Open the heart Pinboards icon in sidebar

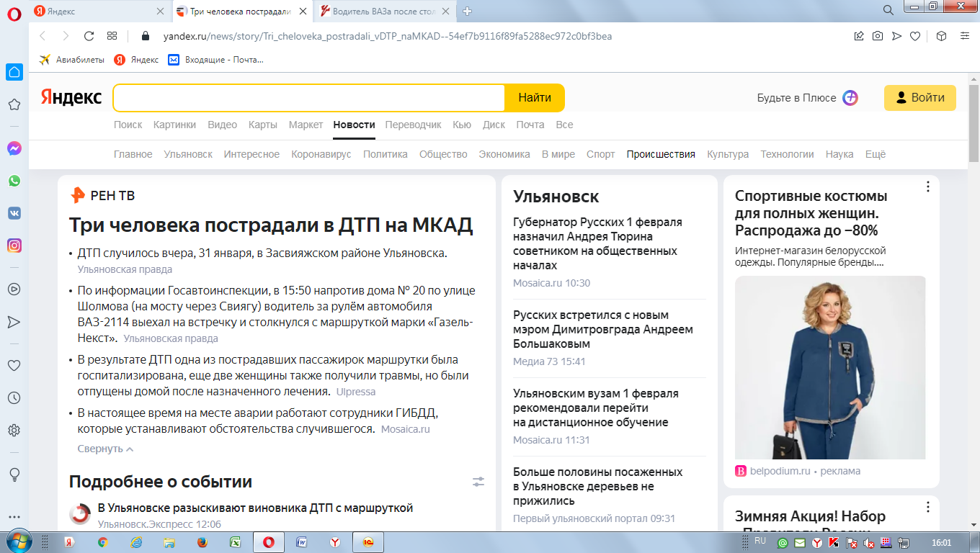(x=14, y=365)
